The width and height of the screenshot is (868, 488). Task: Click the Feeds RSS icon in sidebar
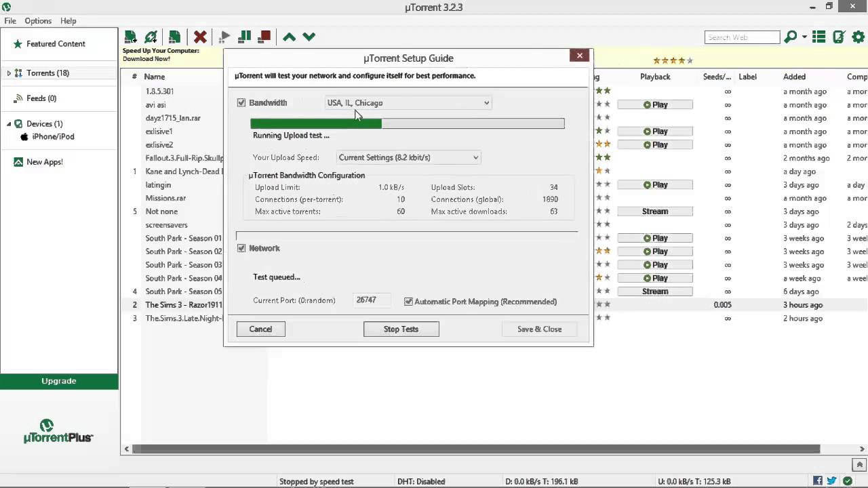click(18, 98)
